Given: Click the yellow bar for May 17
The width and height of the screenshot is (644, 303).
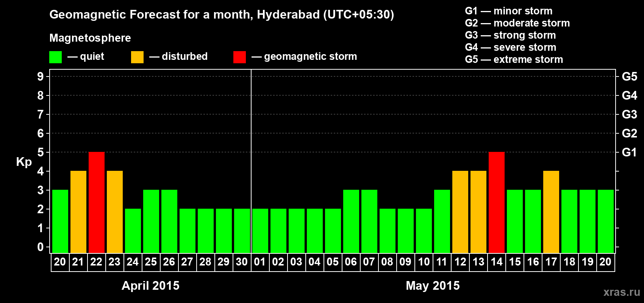Looking at the screenshot, I should click(x=551, y=212).
